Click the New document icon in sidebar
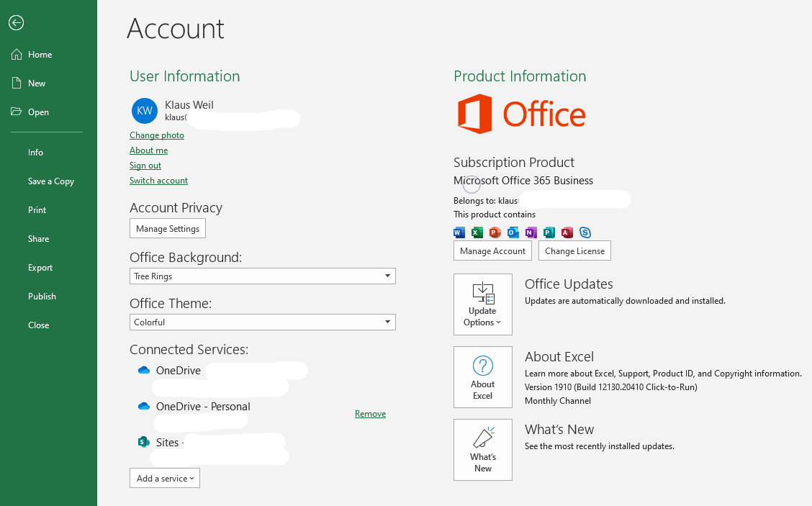Screen dimensions: 812x506 [17, 83]
